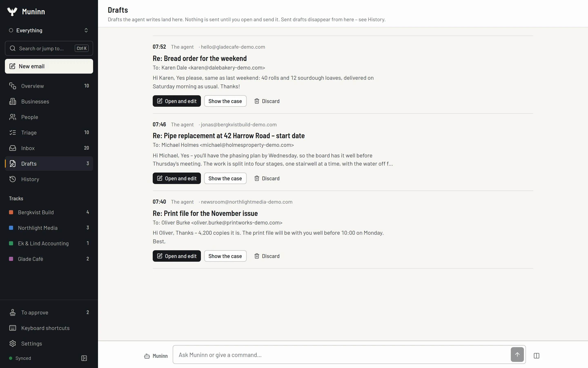Open the To approve queue
This screenshot has width=588, height=368.
click(x=49, y=313)
